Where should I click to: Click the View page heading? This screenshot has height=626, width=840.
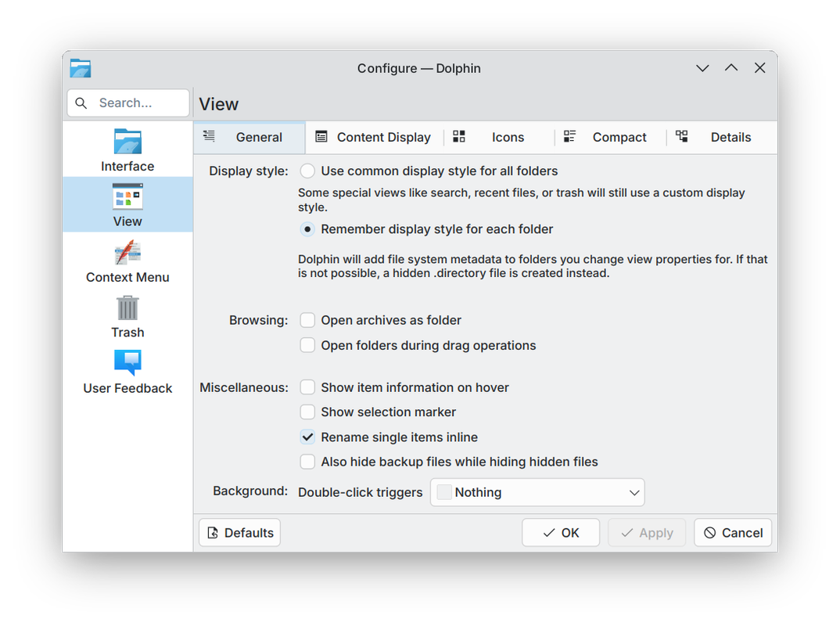point(218,104)
